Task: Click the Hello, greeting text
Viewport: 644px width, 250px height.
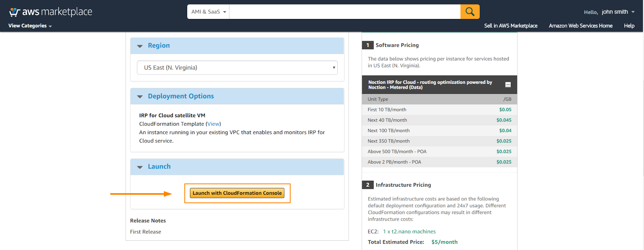Action: 591,12
